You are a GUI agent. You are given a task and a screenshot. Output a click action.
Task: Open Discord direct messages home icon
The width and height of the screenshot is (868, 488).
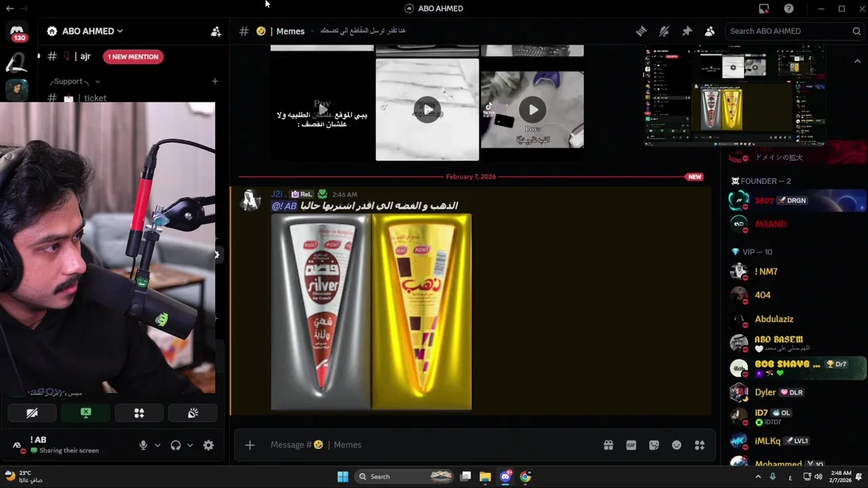click(17, 31)
